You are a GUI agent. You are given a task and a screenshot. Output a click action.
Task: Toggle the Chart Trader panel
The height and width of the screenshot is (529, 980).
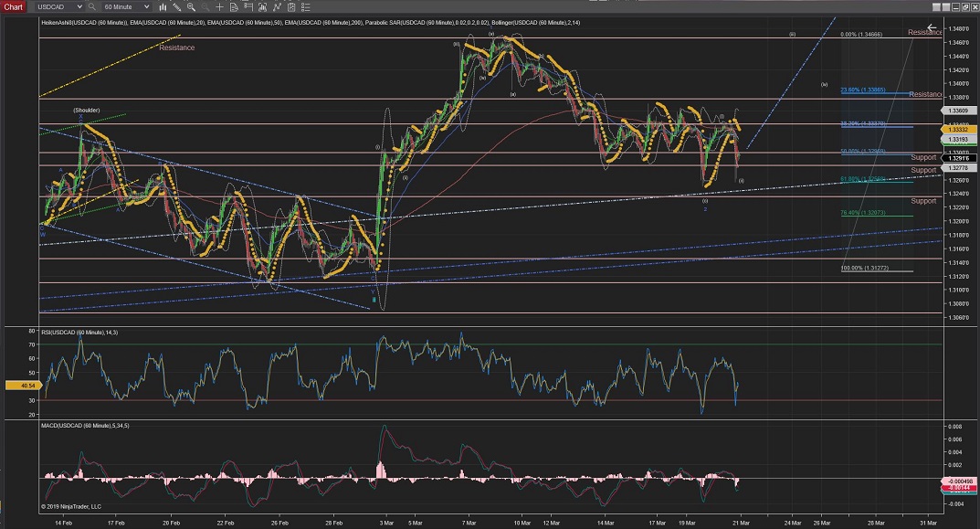(248, 6)
